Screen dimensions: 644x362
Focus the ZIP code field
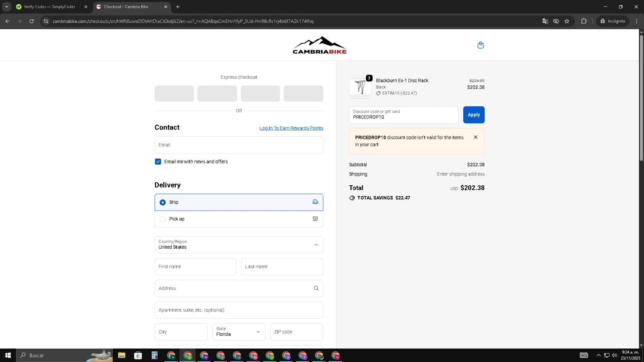pyautogui.click(x=296, y=332)
